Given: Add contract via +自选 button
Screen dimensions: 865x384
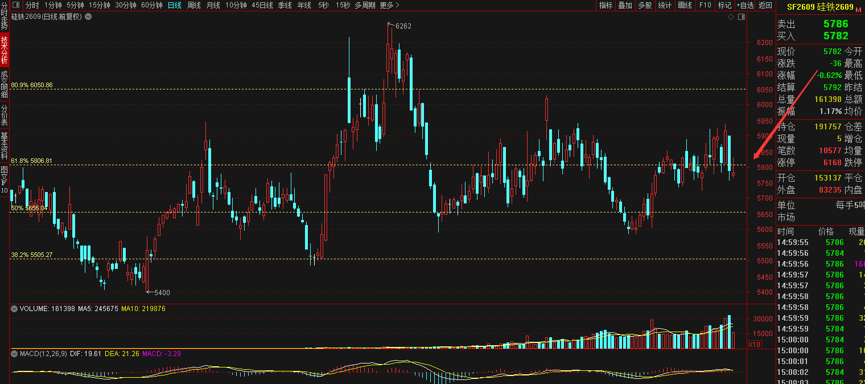Looking at the screenshot, I should (x=745, y=5).
